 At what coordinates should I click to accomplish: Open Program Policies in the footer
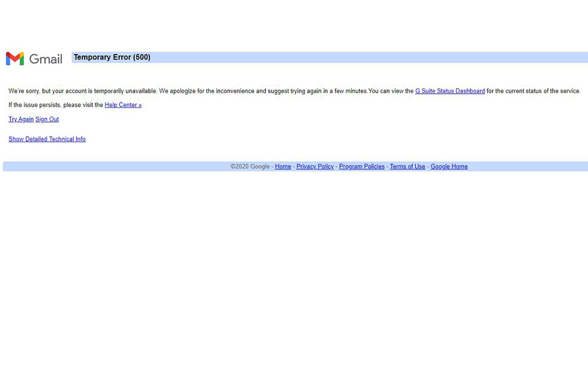pyautogui.click(x=361, y=167)
